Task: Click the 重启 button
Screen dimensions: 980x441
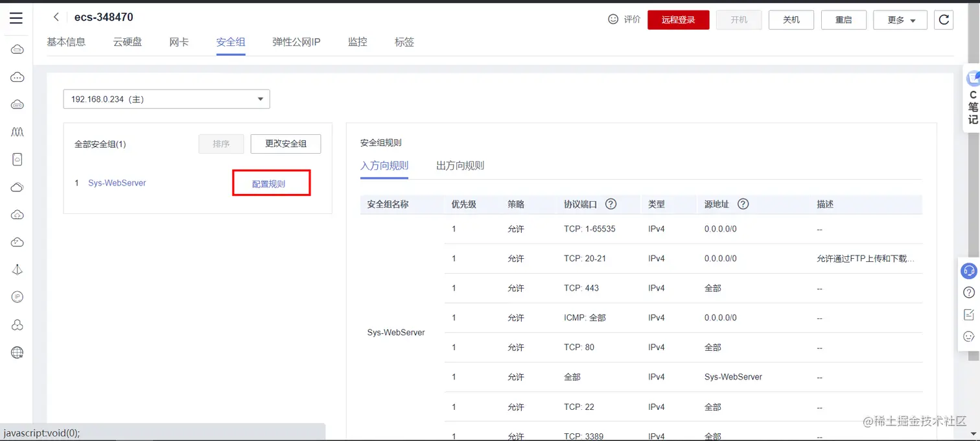Action: [x=844, y=20]
